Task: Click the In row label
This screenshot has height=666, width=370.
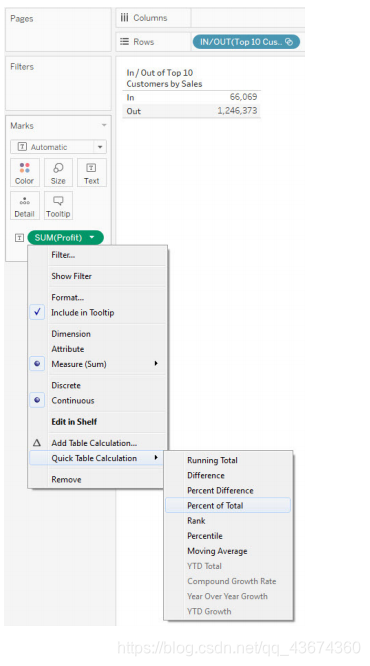Action: (x=130, y=97)
